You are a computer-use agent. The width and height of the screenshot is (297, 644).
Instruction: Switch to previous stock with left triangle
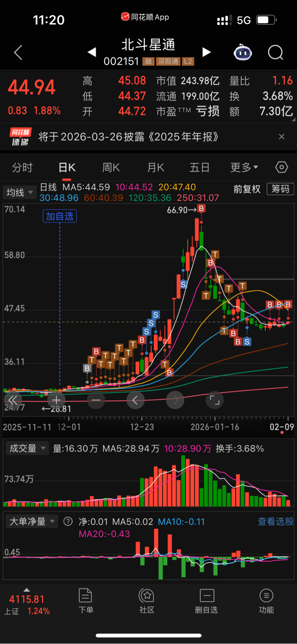click(92, 52)
